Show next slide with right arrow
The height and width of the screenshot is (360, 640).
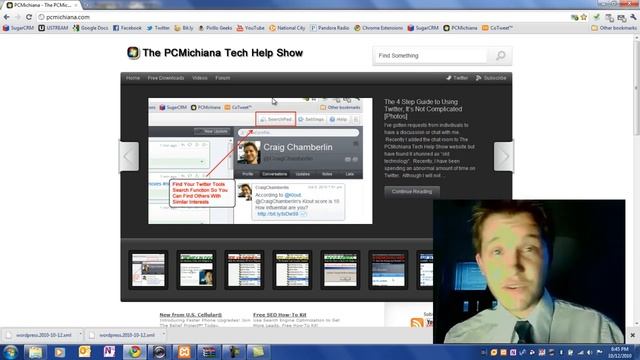(x=504, y=156)
